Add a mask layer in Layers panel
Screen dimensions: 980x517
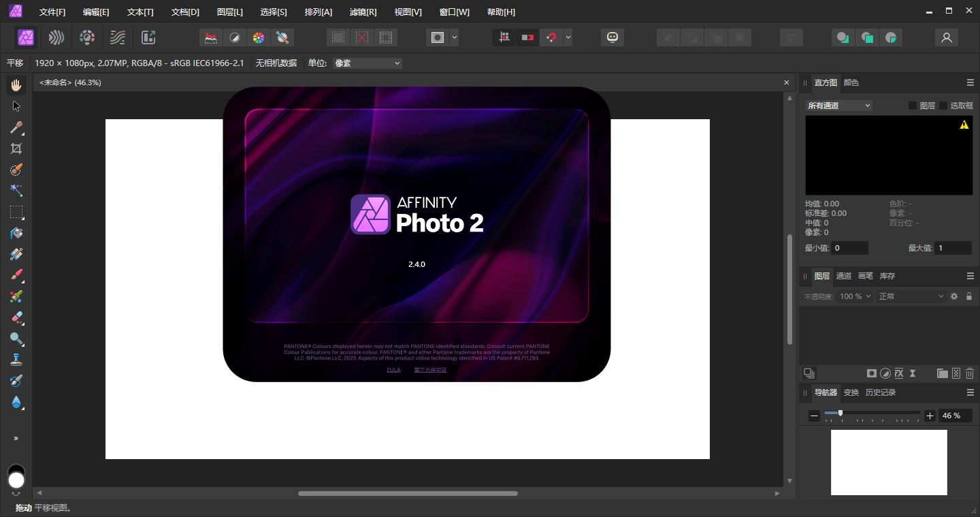(871, 373)
